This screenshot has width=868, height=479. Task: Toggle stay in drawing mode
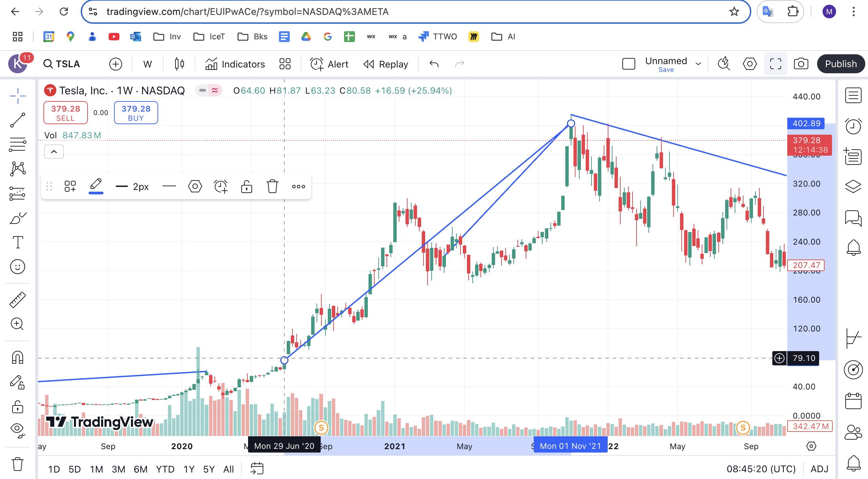coord(18,382)
